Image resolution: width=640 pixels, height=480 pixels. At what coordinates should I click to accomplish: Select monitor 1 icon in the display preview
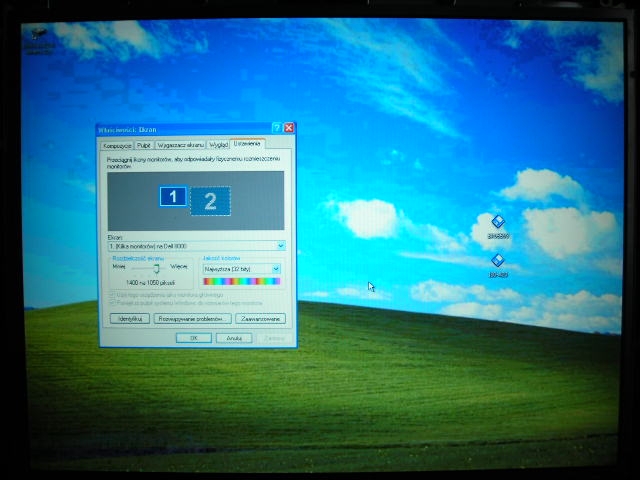pos(173,196)
